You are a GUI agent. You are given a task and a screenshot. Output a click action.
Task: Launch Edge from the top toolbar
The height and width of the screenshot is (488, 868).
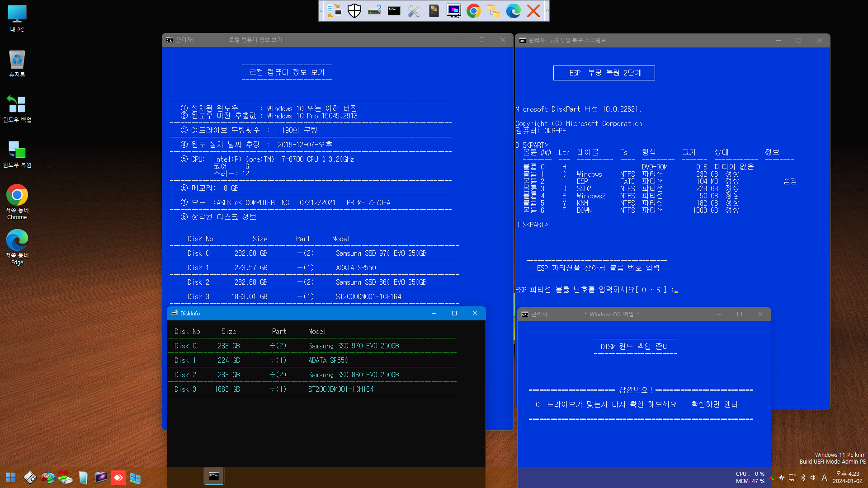coord(513,11)
